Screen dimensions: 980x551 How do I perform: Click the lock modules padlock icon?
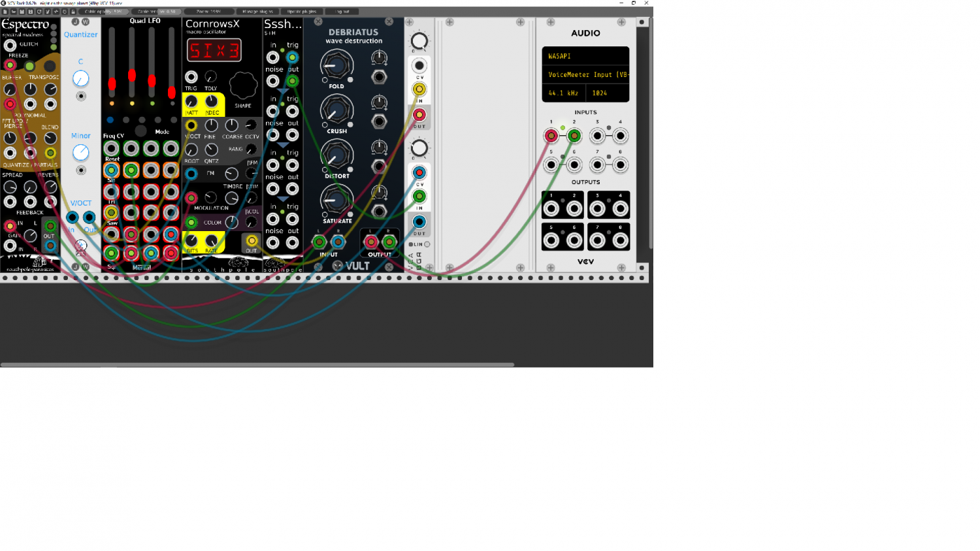[x=73, y=12]
